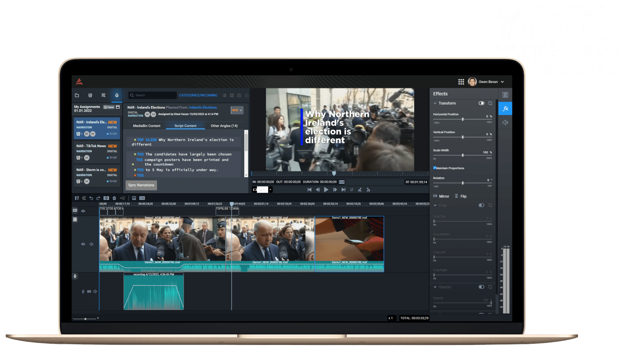Click the Horizontal Position slider handle
This screenshot has height=364, width=630.
(x=463, y=119)
